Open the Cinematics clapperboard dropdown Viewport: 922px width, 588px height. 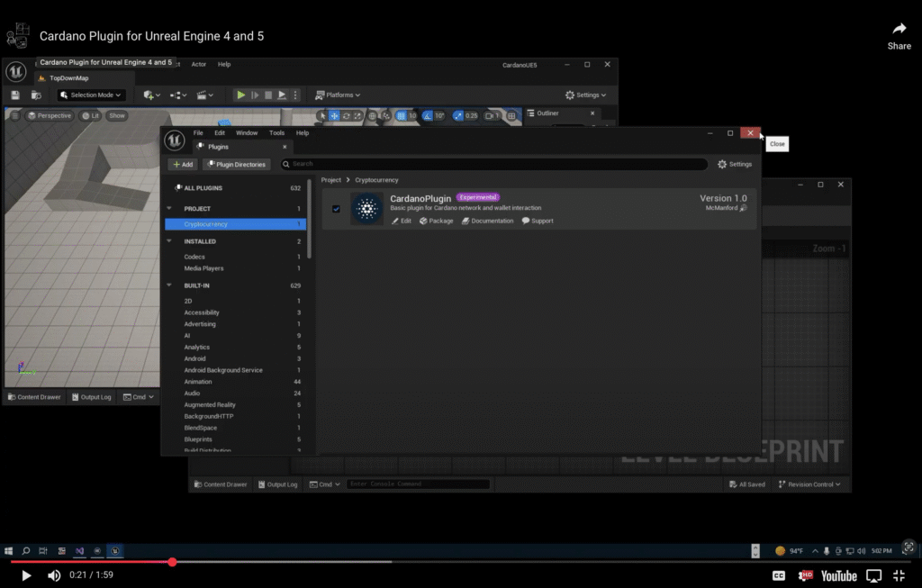204,95
